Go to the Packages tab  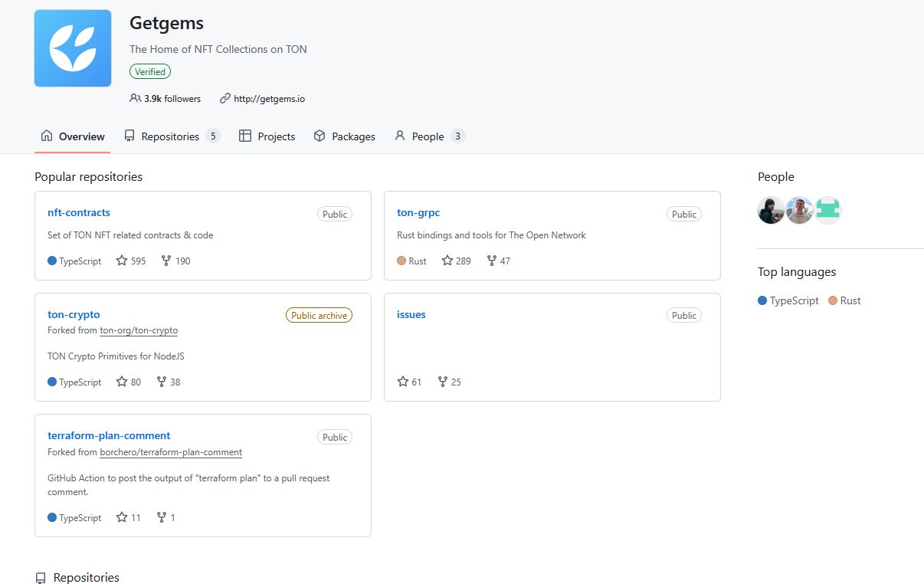(345, 136)
